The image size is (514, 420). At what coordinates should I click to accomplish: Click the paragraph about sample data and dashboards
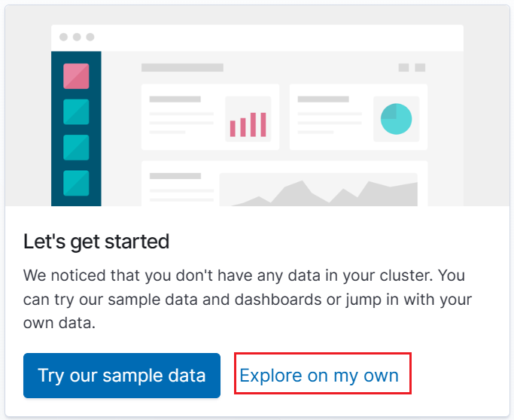248,299
